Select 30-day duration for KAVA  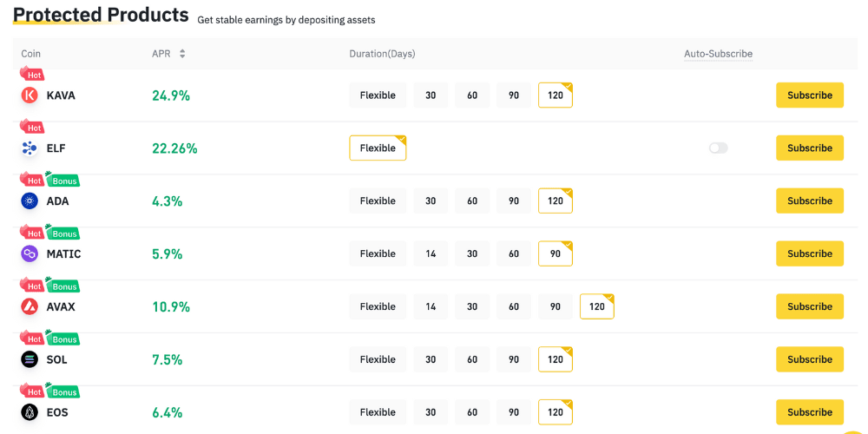coord(431,95)
